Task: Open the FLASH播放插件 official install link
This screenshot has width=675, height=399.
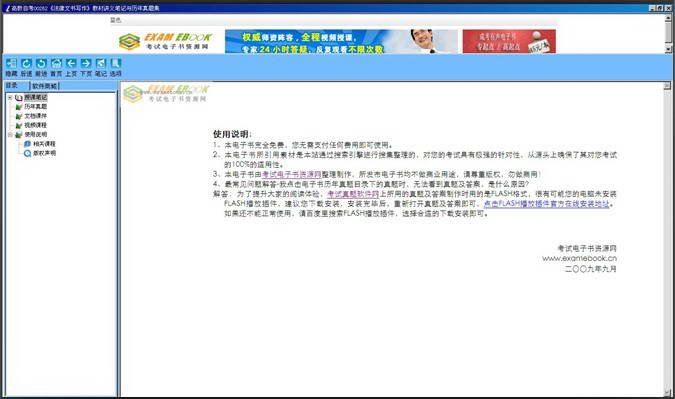Action: (547, 204)
